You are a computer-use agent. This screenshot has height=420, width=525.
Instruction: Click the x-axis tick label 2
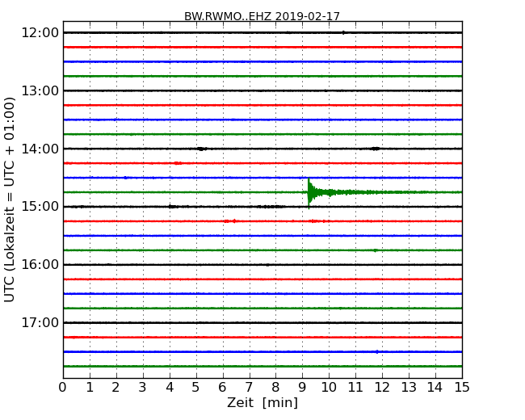pos(116,388)
